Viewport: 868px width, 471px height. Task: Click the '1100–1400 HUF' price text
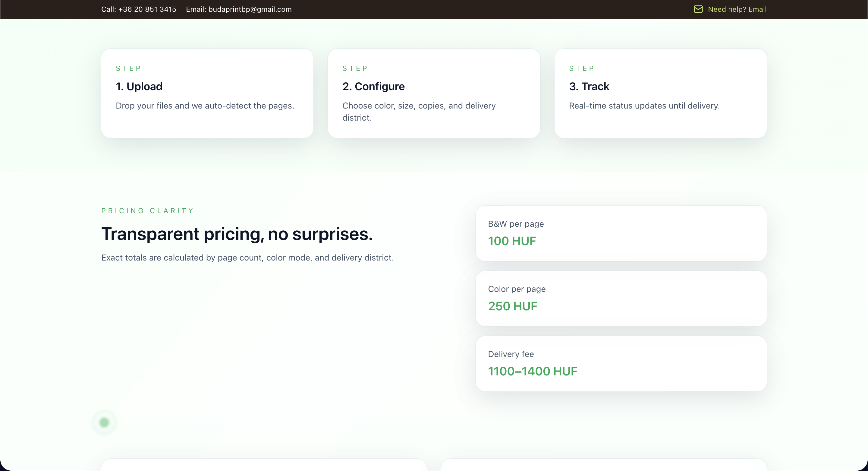click(x=532, y=371)
